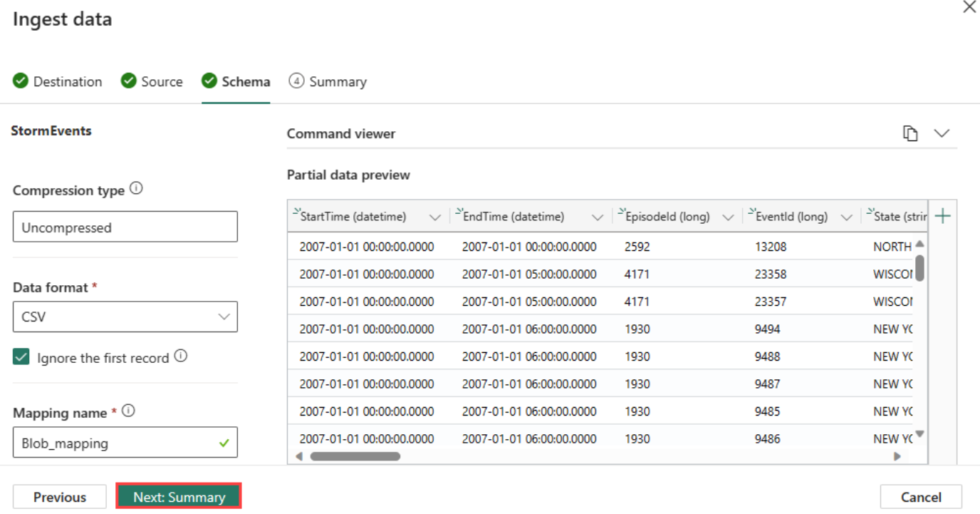Go to the Destination step
Screen dimensions: 980x514
68,81
